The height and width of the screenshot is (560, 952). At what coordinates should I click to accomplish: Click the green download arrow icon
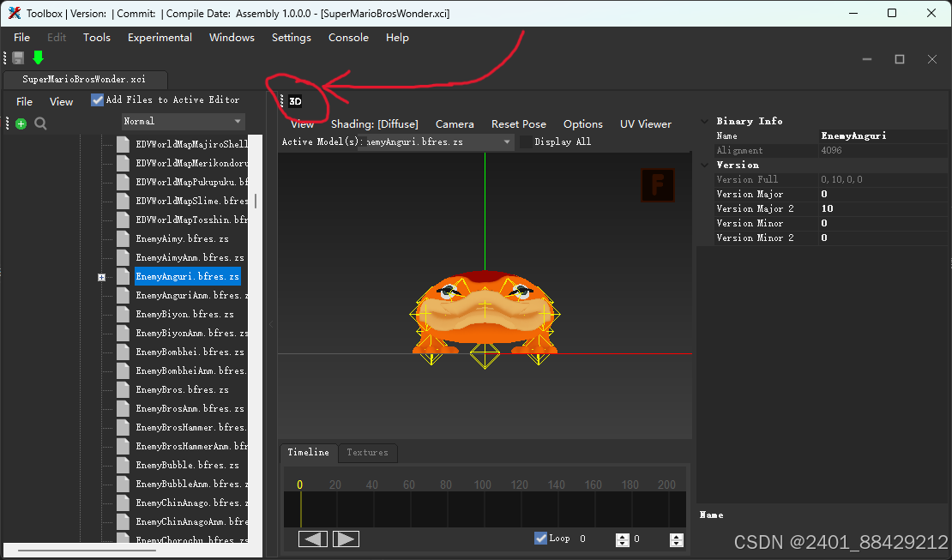39,57
